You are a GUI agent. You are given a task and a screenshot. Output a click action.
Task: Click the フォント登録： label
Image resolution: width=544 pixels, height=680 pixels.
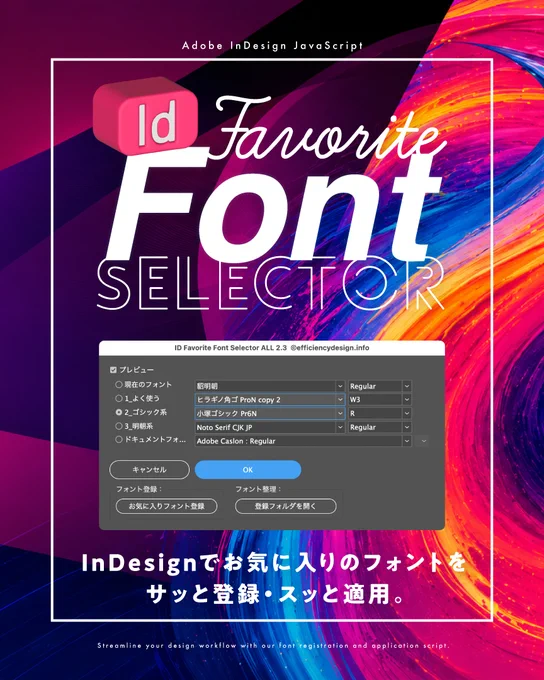click(139, 489)
